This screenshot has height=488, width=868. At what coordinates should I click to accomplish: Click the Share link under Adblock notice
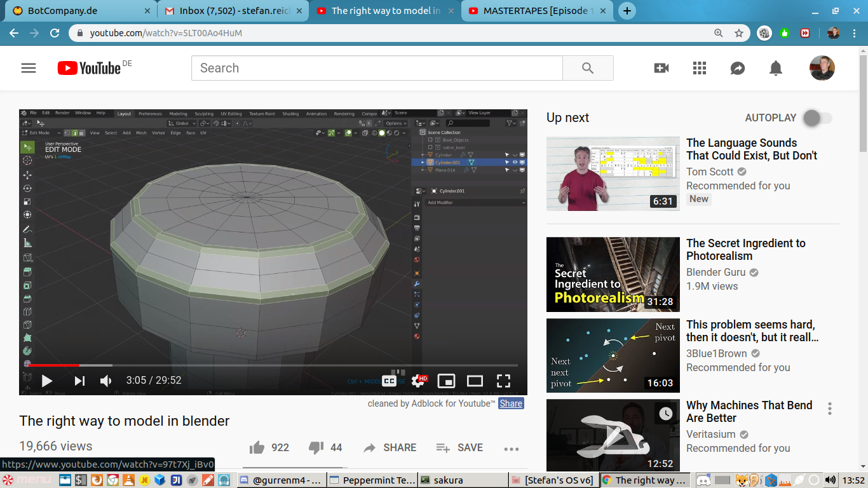point(511,403)
